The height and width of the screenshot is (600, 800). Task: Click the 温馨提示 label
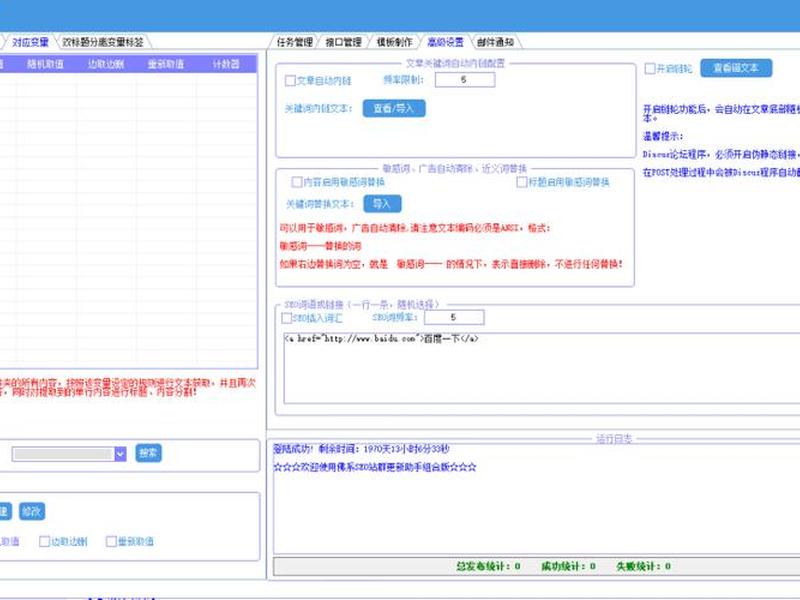click(x=663, y=136)
